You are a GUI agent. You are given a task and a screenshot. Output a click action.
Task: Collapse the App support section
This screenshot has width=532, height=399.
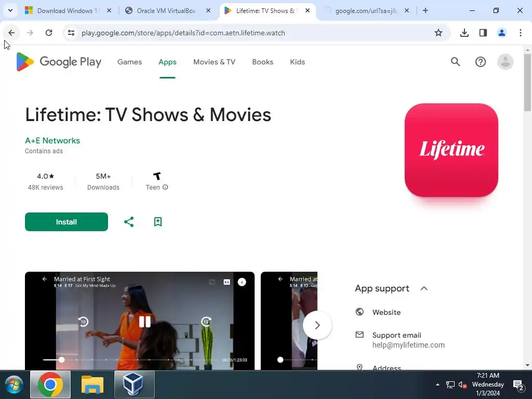coord(424,288)
